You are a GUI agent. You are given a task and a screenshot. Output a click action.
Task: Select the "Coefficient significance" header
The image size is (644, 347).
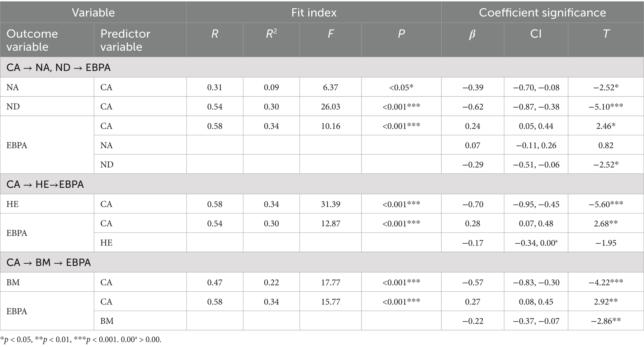[x=542, y=12]
